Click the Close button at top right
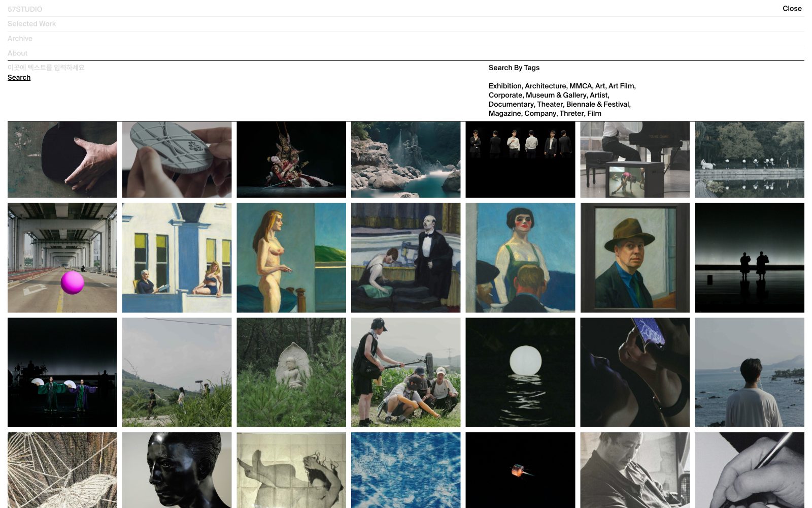 [x=792, y=9]
